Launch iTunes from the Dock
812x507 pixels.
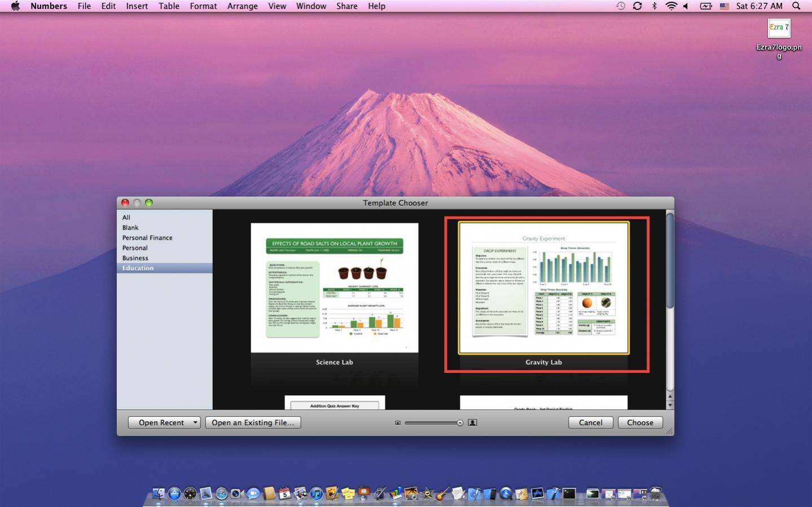pyautogui.click(x=316, y=494)
